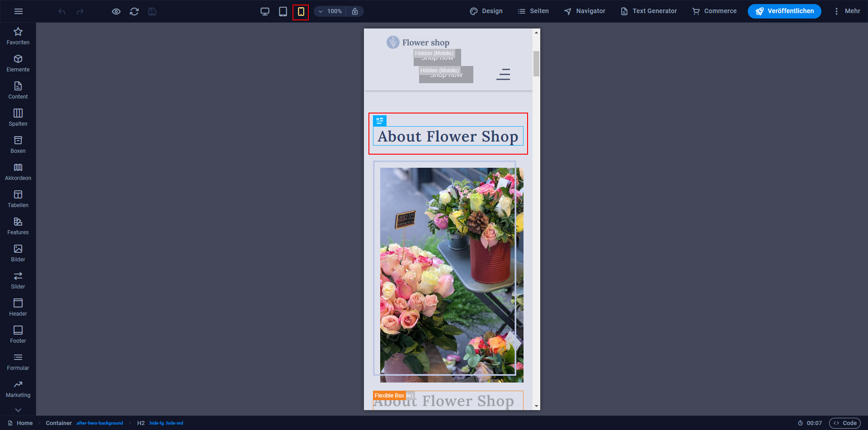Click the Veröffentlichen button
The image size is (868, 430).
point(784,11)
